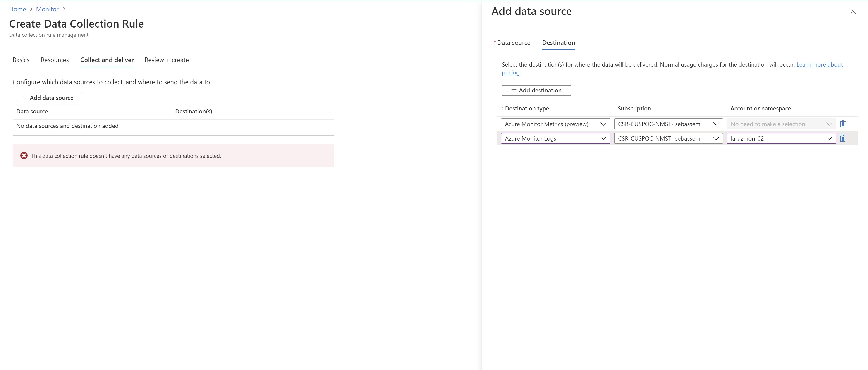Click the Destination(s) column header
This screenshot has height=370, width=868.
(194, 112)
